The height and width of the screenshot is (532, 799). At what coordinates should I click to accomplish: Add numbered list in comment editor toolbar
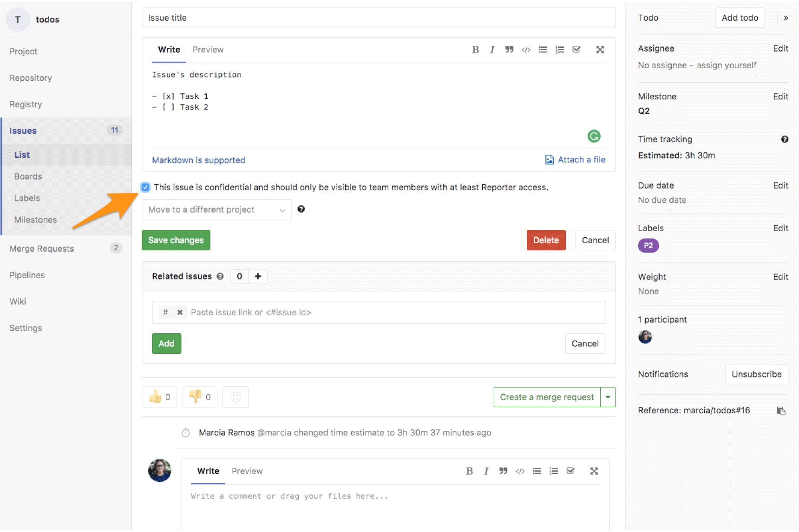coord(554,471)
